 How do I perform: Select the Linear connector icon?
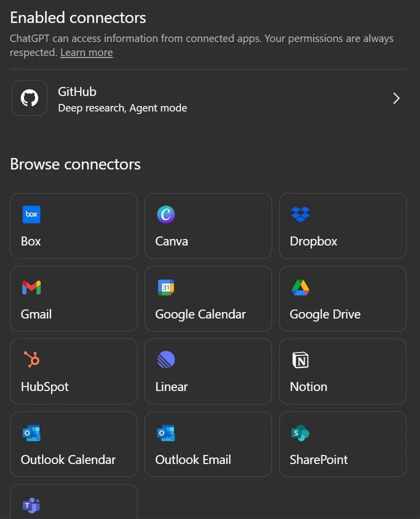(166, 359)
